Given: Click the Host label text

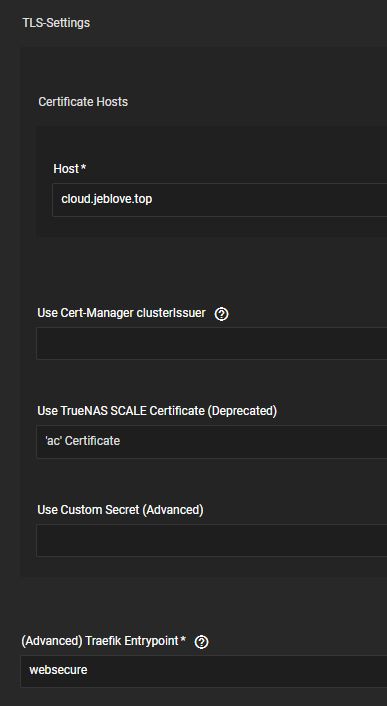Looking at the screenshot, I should 66,169.
